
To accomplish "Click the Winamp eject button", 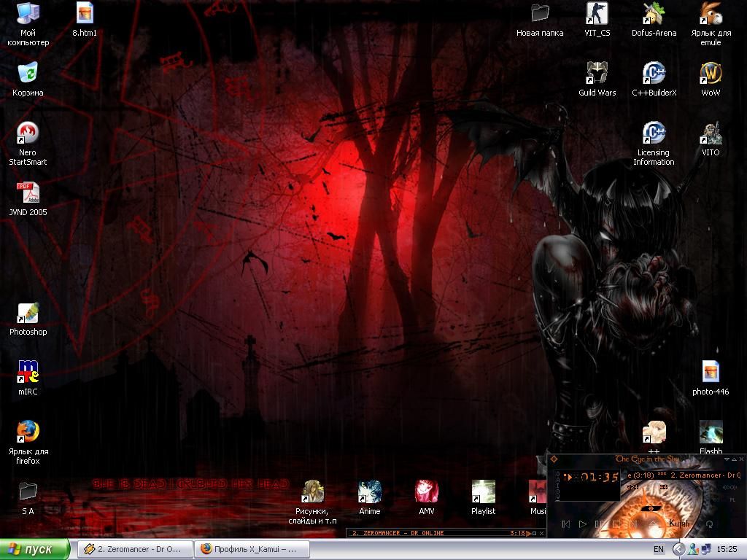I will (x=653, y=524).
